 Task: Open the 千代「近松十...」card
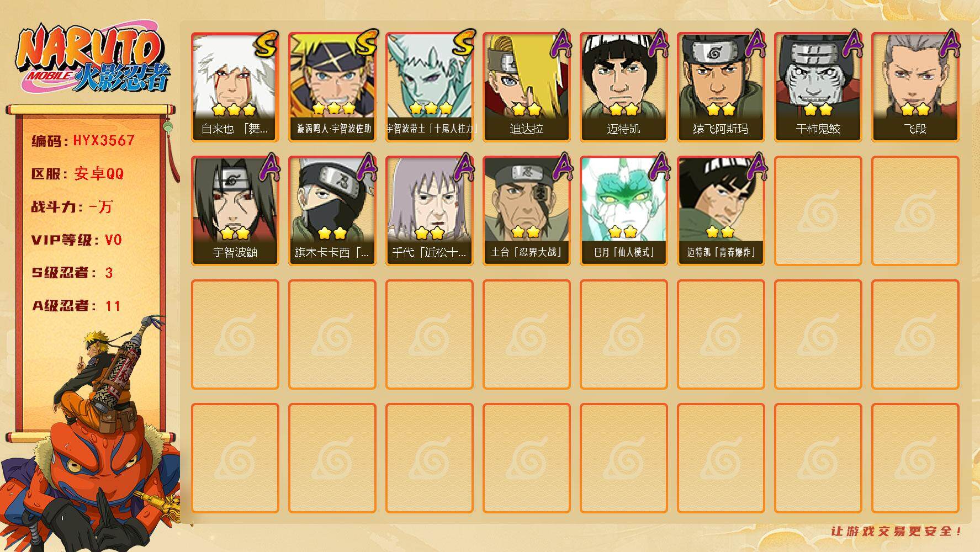click(430, 211)
